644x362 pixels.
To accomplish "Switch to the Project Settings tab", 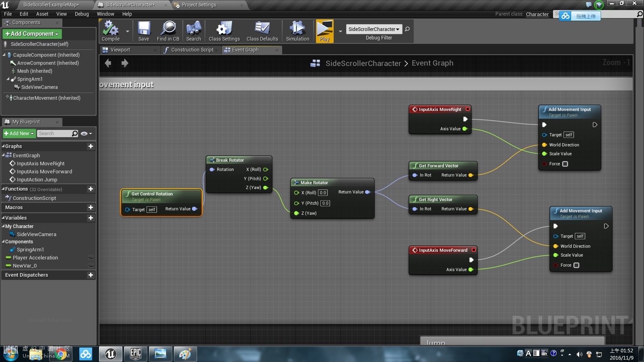I will [x=199, y=5].
